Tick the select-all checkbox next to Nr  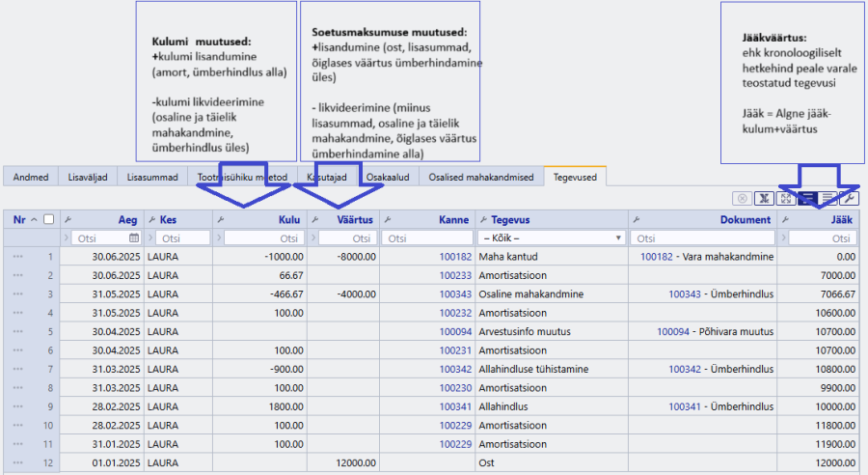coord(49,219)
